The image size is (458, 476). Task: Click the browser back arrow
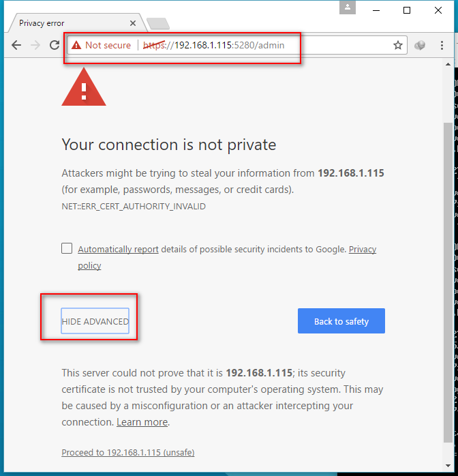[16, 46]
